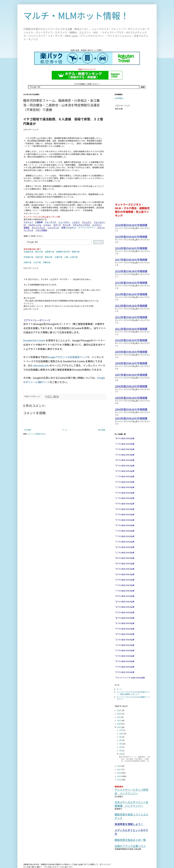Share post to Twitter icon
The image size is (174, 868).
tap(52, 397)
